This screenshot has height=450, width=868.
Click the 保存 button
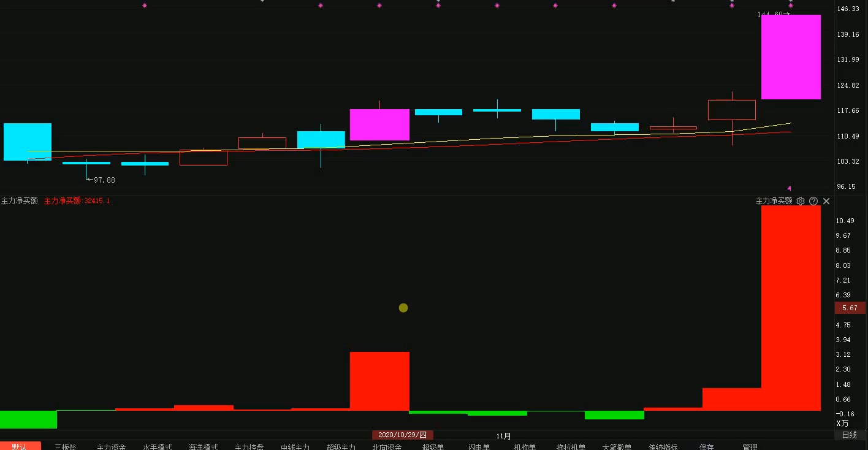coord(706,447)
